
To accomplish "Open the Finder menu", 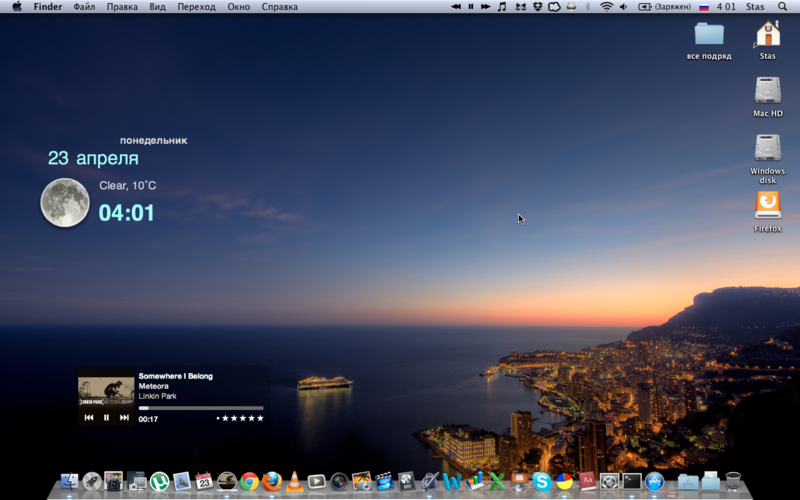I will (x=48, y=7).
